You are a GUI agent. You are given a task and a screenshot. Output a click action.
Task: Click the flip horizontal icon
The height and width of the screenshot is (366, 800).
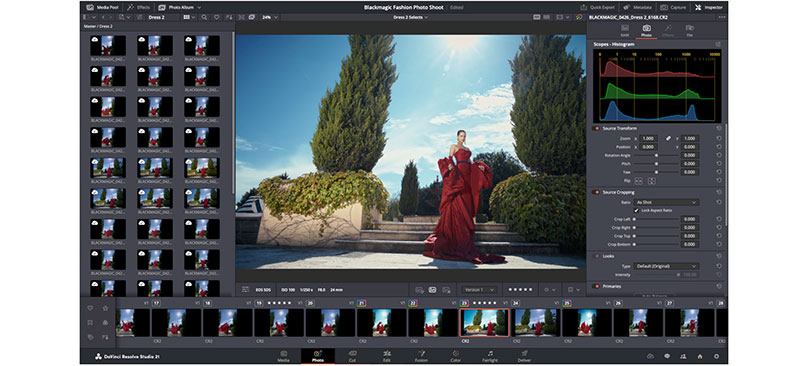click(x=638, y=181)
